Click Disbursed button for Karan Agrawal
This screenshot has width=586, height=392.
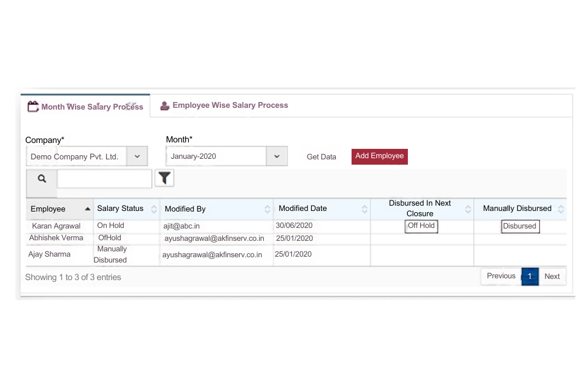[x=520, y=226]
